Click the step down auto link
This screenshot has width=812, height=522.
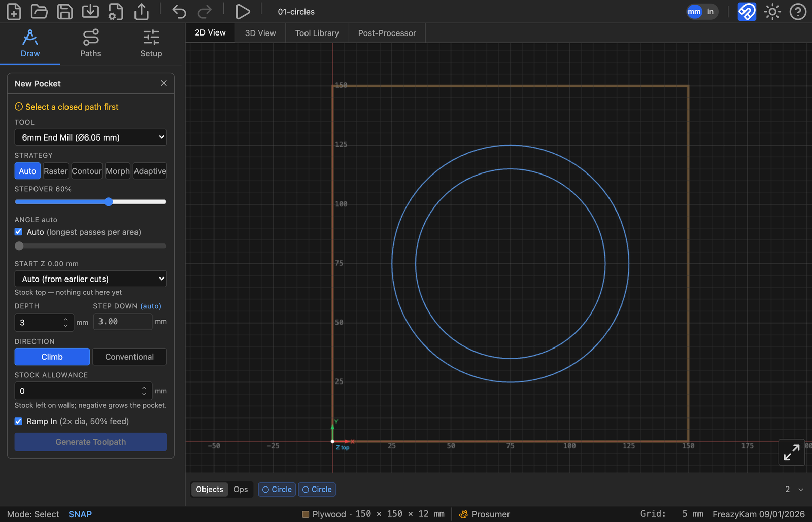coord(151,306)
